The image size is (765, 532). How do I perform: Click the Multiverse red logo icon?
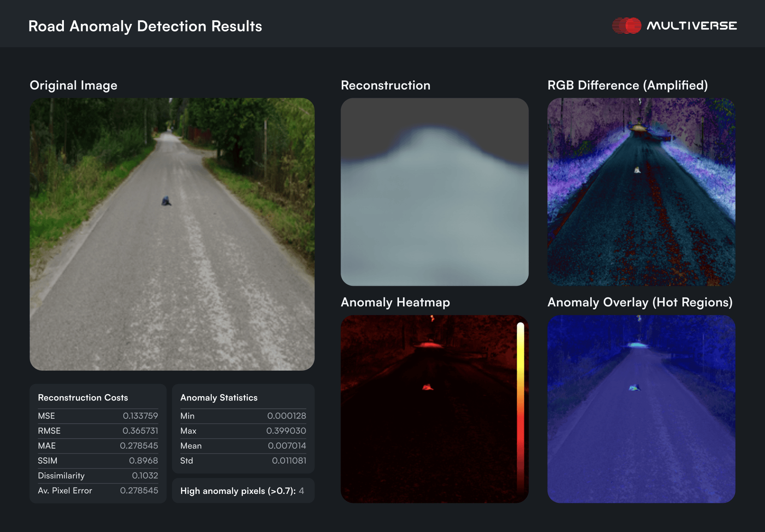pos(626,26)
